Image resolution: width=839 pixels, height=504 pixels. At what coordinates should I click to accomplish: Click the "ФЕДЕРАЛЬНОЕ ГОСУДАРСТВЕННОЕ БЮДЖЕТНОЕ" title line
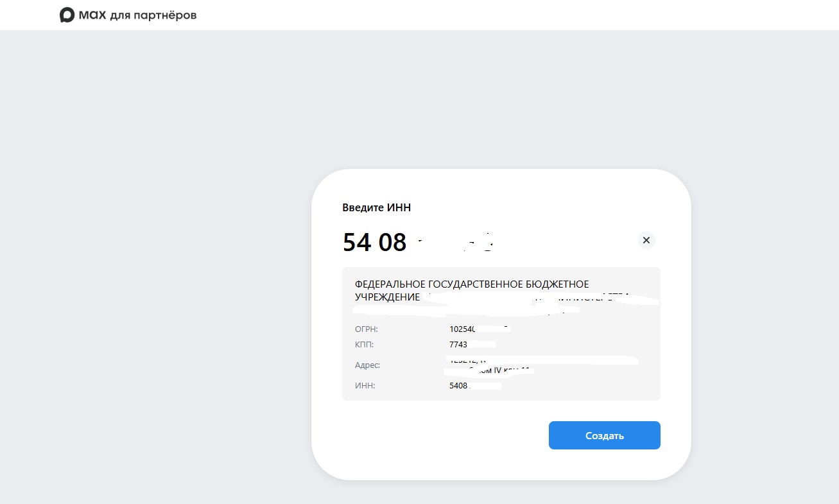pyautogui.click(x=472, y=284)
